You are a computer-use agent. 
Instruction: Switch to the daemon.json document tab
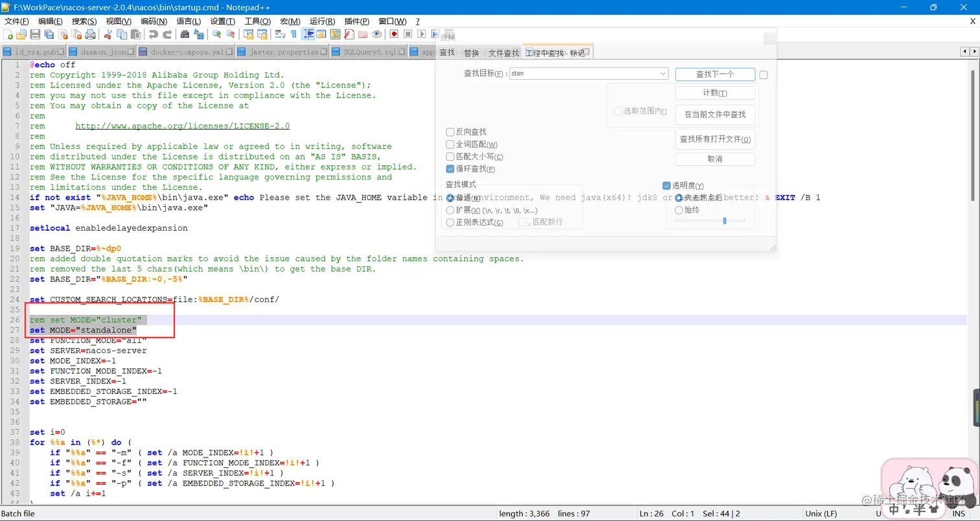click(x=103, y=52)
